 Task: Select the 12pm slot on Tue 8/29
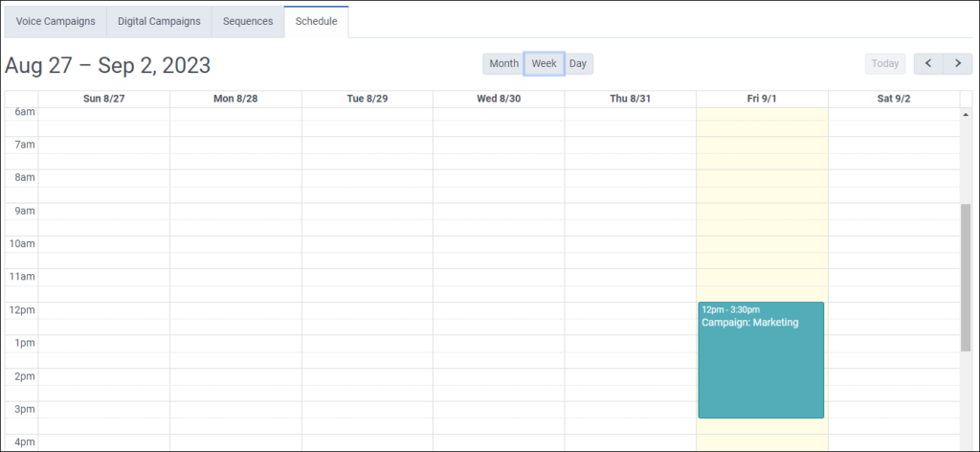coord(367,310)
